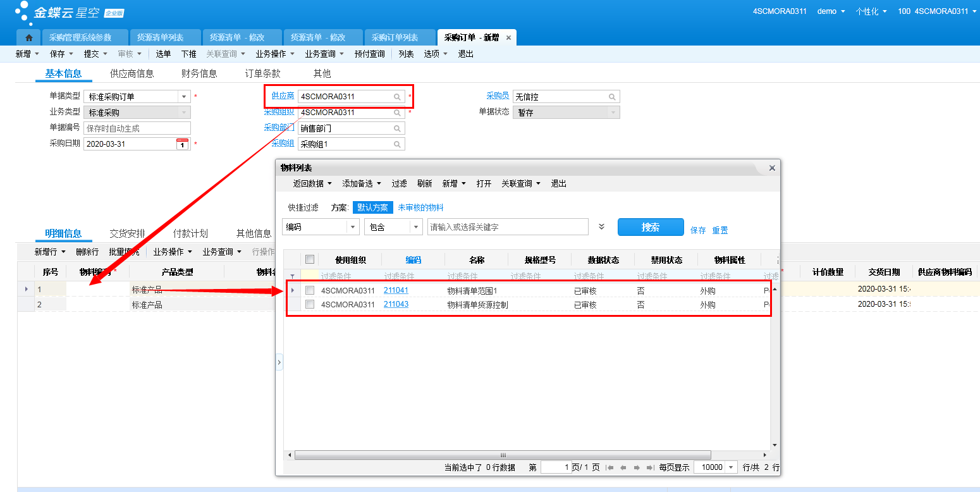Go to first page in pager

point(609,468)
